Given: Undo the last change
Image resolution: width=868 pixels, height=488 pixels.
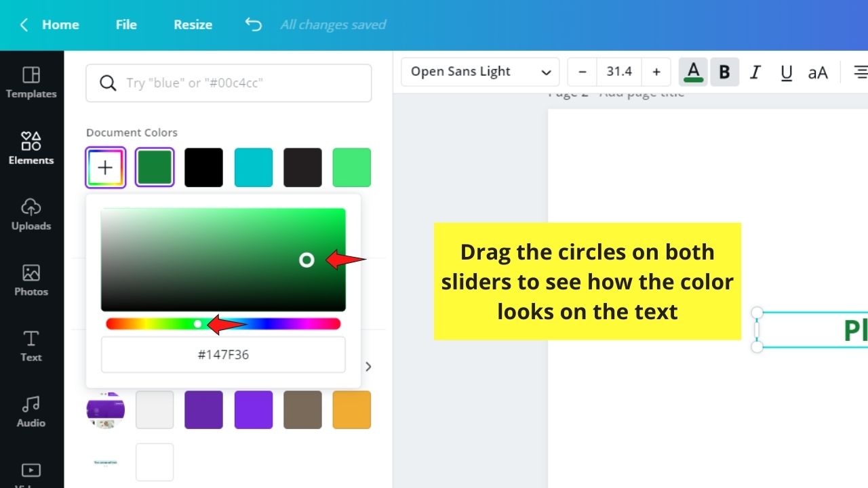Looking at the screenshot, I should (253, 24).
